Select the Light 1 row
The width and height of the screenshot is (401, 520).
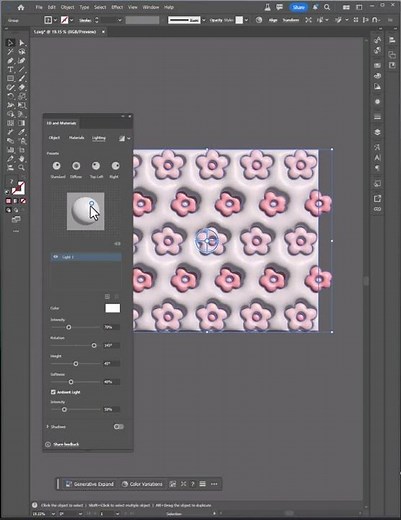[x=86, y=257]
